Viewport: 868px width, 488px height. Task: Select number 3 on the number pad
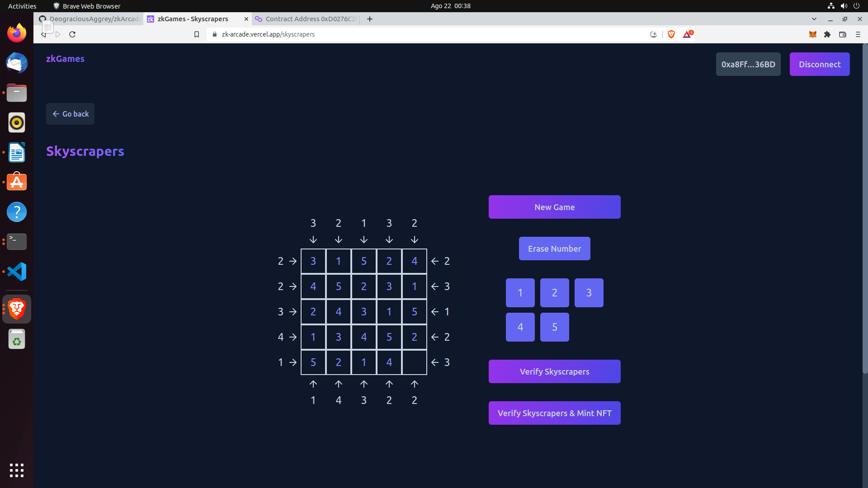589,293
